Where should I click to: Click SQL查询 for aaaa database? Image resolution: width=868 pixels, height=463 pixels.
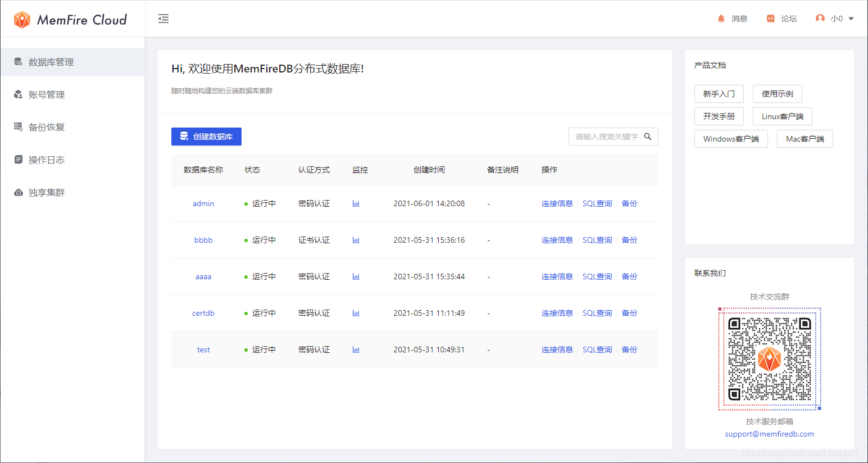(597, 276)
